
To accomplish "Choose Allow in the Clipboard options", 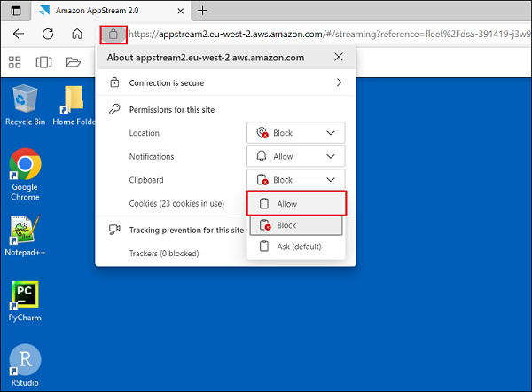I will pos(296,204).
